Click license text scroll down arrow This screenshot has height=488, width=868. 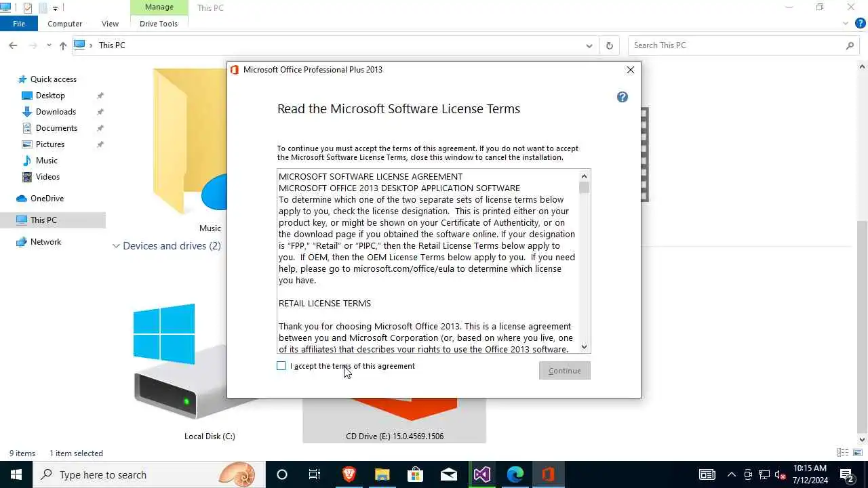pyautogui.click(x=584, y=347)
